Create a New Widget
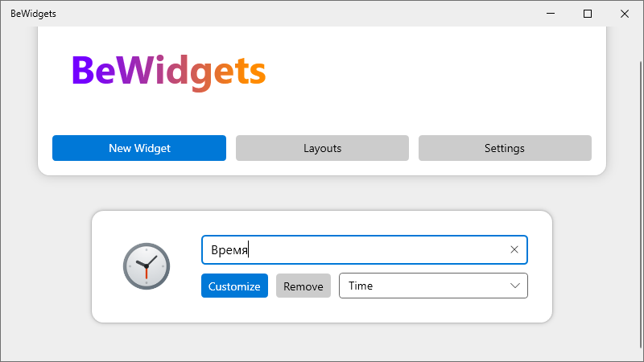Viewport: 644px width, 362px height. [139, 148]
